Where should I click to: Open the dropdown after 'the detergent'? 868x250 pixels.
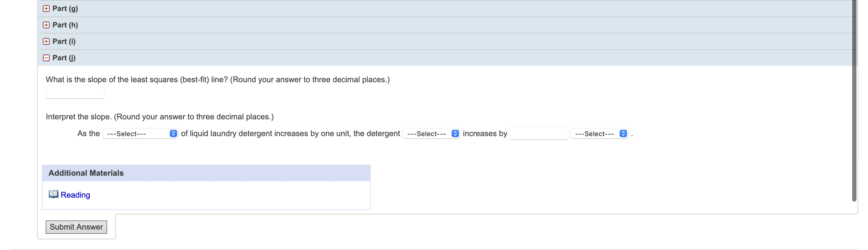coord(431,134)
